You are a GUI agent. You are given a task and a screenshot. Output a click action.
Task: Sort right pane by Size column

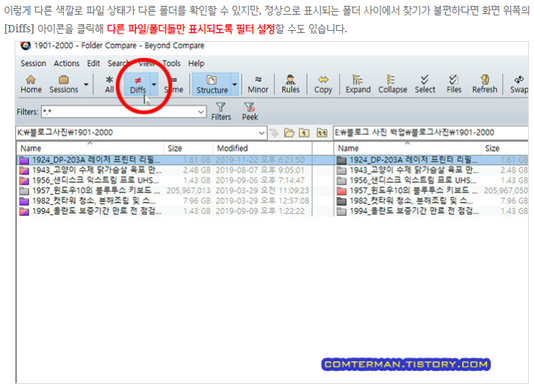click(505, 148)
